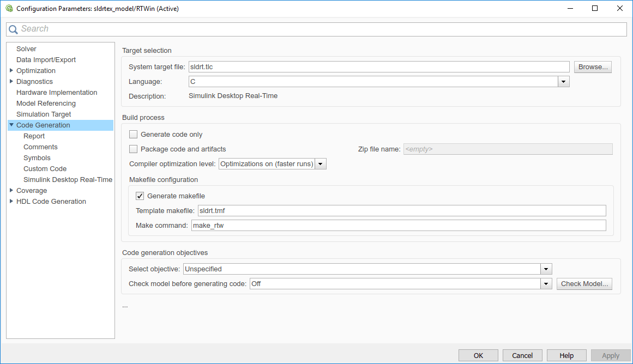Click the Browse button for target file
Screen dimensions: 633x364
click(593, 67)
